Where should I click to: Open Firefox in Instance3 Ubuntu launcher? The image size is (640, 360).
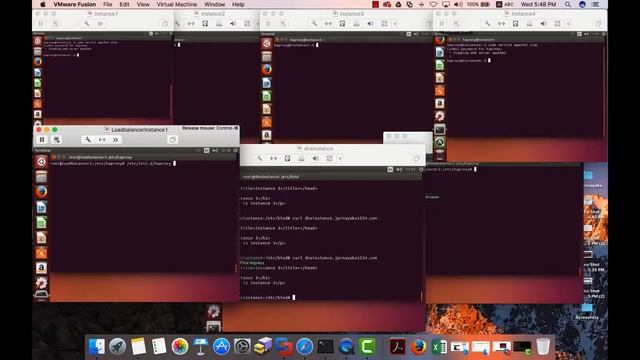pyautogui.click(x=267, y=69)
